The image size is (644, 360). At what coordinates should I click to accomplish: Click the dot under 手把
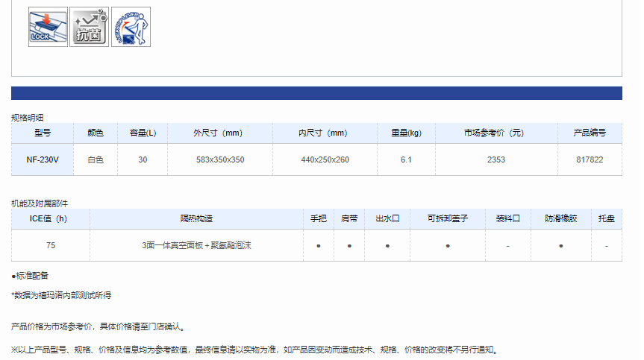point(319,246)
